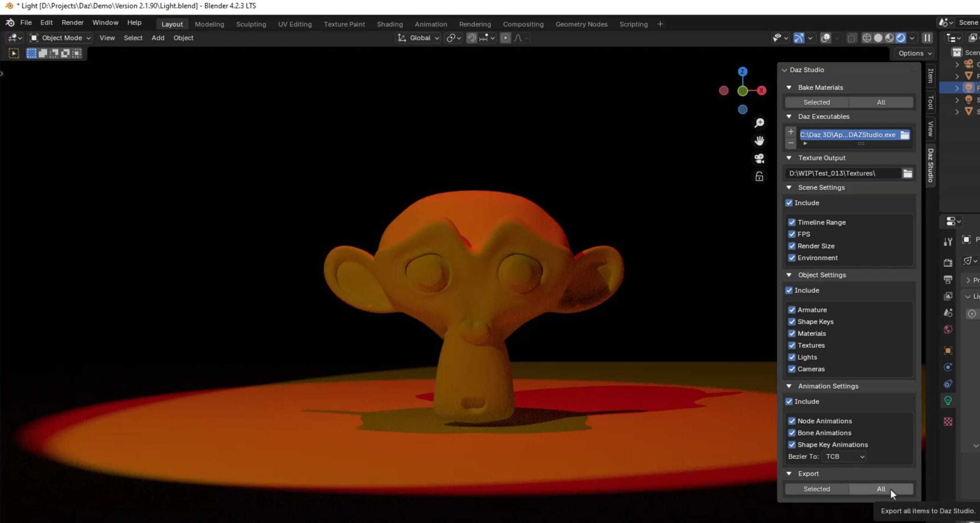The height and width of the screenshot is (523, 980).
Task: Switch to wireframe viewport shading
Action: pos(867,38)
